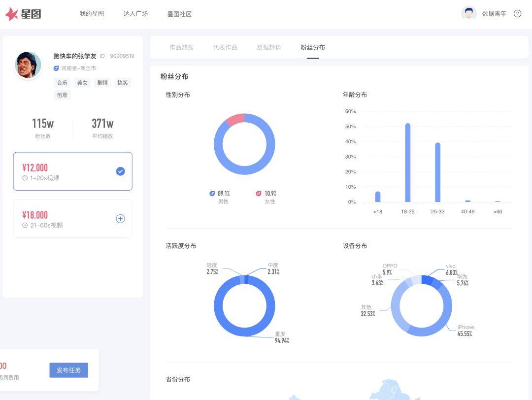Add the ¥18,000 option with plus icon
Image resolution: width=532 pixels, height=400 pixels.
click(x=120, y=218)
